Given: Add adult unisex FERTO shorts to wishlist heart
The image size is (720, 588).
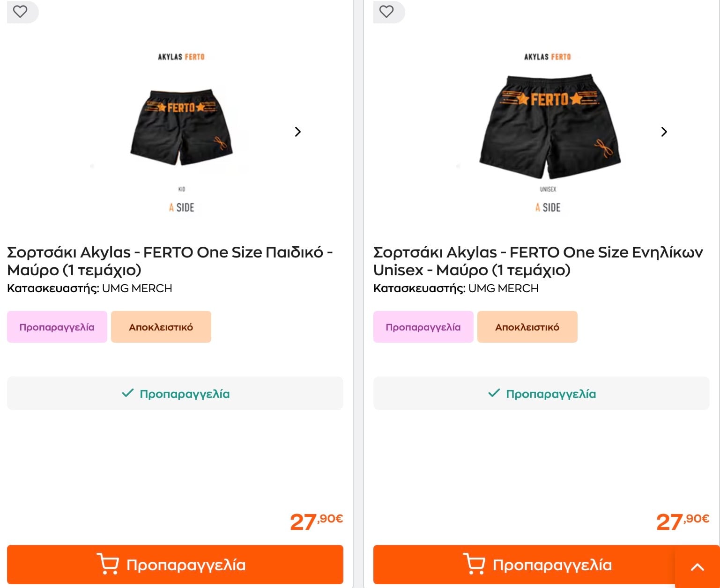Looking at the screenshot, I should pyautogui.click(x=386, y=11).
